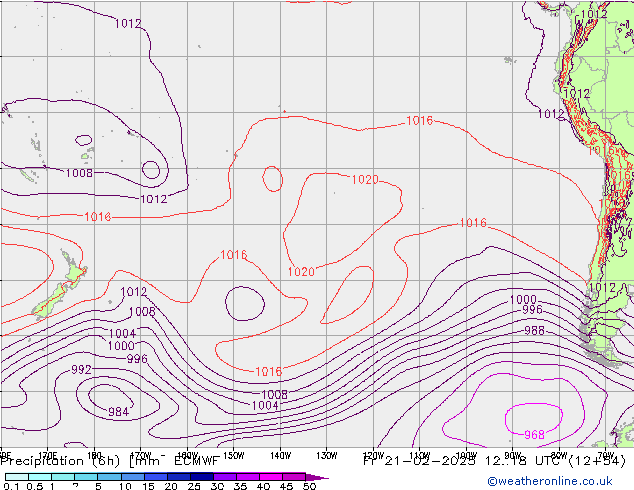Click the 1016 label west of New Zealand's latitude
Screen dimensions: 634x490
tap(98, 217)
